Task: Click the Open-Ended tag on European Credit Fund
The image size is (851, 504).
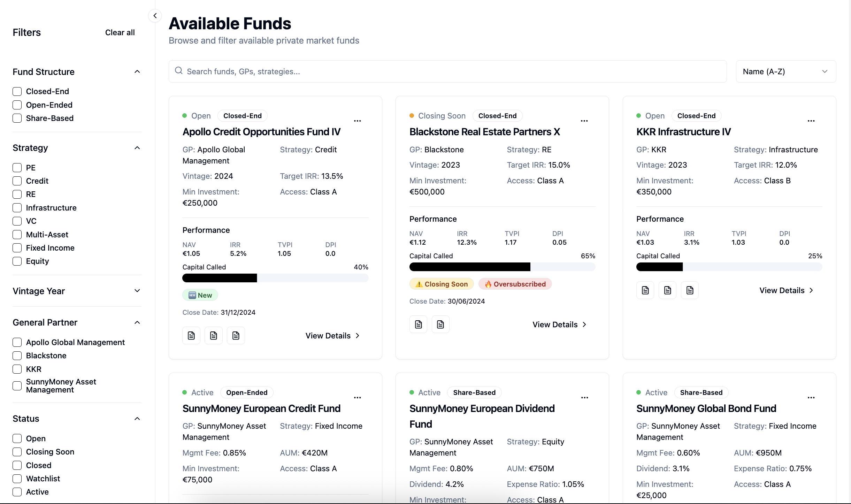Action: click(x=247, y=392)
